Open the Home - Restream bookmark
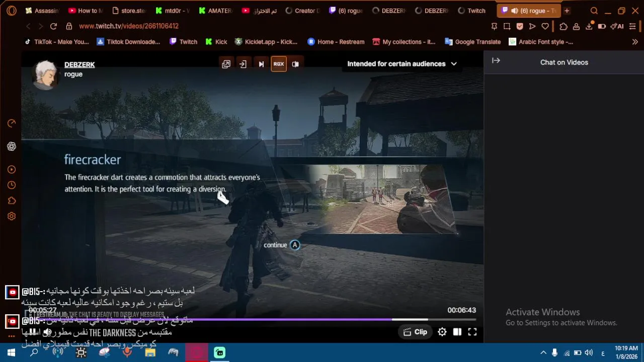The image size is (644, 362). [x=336, y=42]
